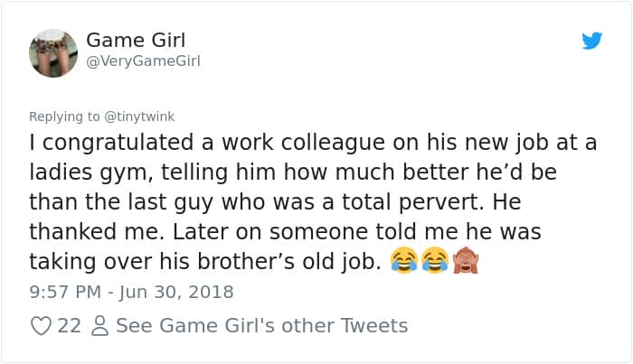Click the Twitter bird logo
The image size is (633, 364).
(591, 41)
